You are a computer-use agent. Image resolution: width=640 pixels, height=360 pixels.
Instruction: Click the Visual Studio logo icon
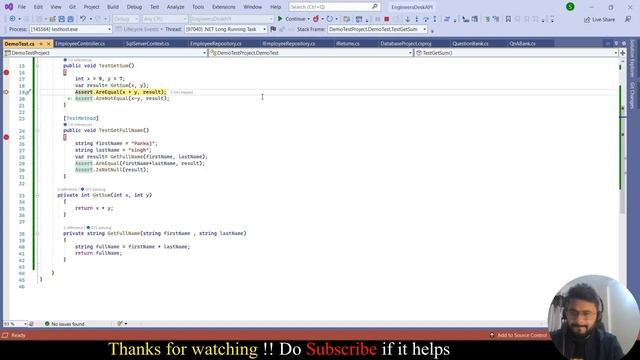click(x=9, y=7)
